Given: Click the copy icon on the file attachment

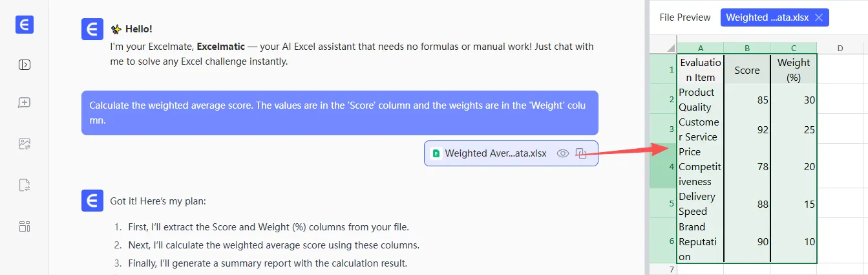Looking at the screenshot, I should click(582, 153).
